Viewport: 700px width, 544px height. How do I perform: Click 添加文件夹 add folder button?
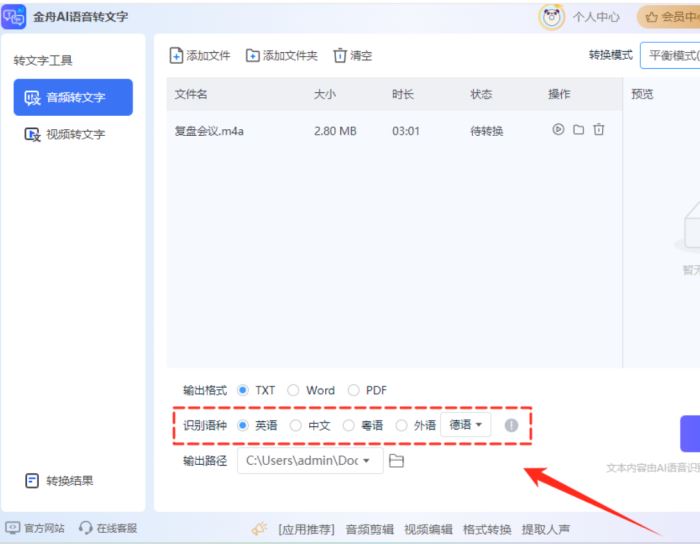point(282,55)
